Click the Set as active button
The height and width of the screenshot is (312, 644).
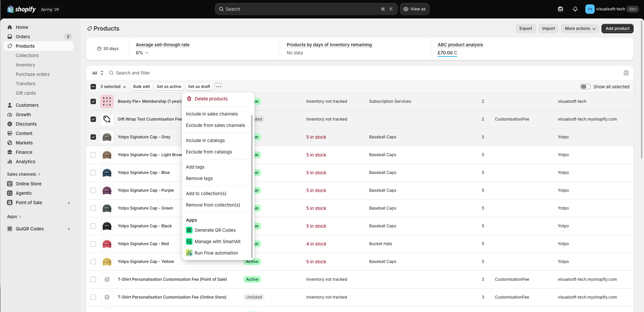(169, 87)
